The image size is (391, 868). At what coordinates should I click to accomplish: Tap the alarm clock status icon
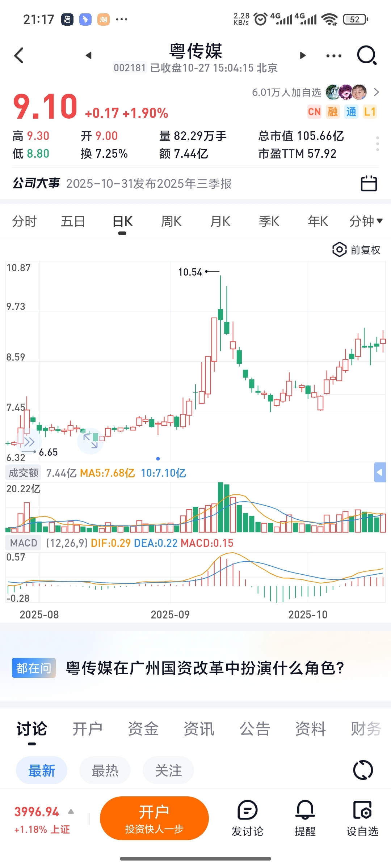point(260,19)
